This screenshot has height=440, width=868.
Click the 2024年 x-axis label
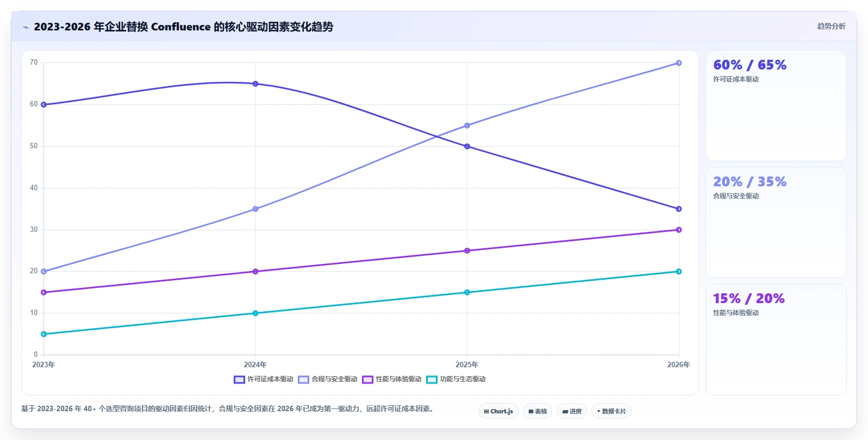click(255, 365)
